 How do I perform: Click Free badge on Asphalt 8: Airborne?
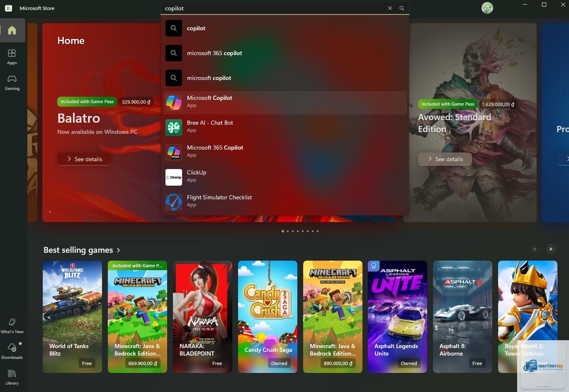(477, 363)
